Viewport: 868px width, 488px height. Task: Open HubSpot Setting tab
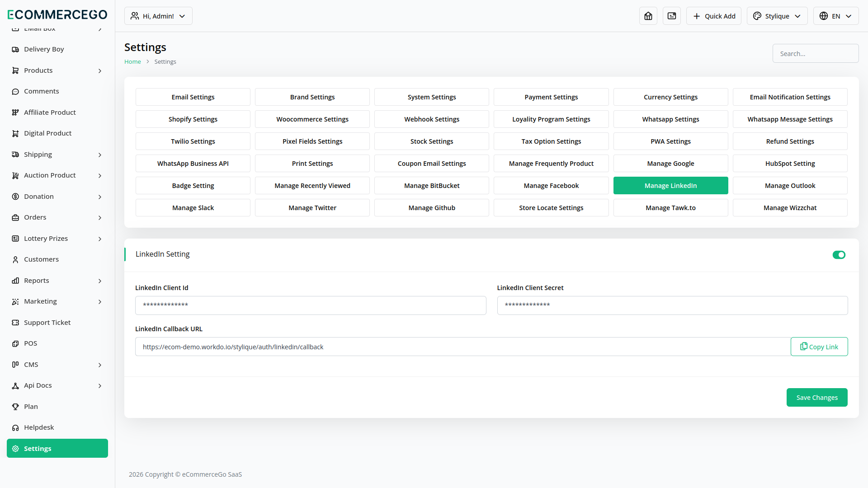pyautogui.click(x=790, y=164)
